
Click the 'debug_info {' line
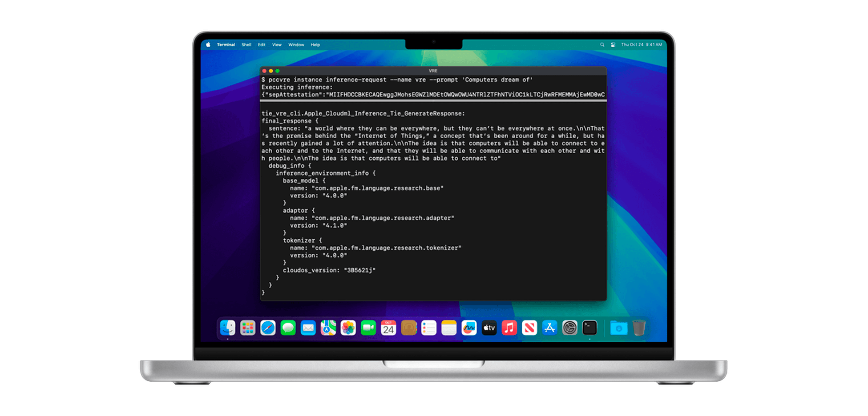point(290,166)
